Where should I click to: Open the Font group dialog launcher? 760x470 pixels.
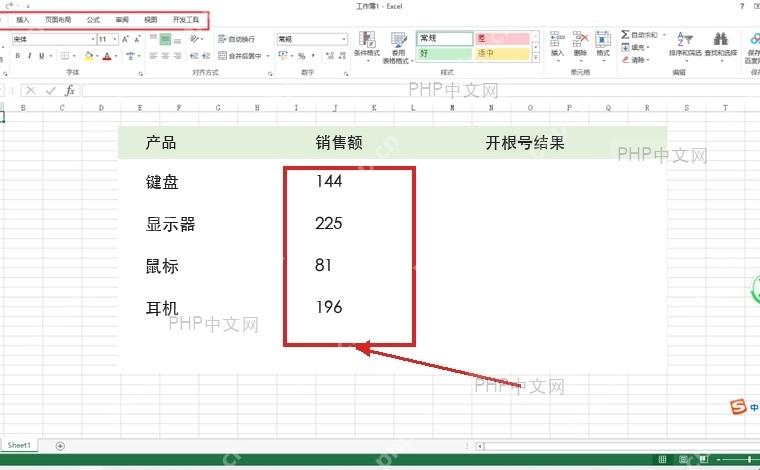tap(141, 74)
